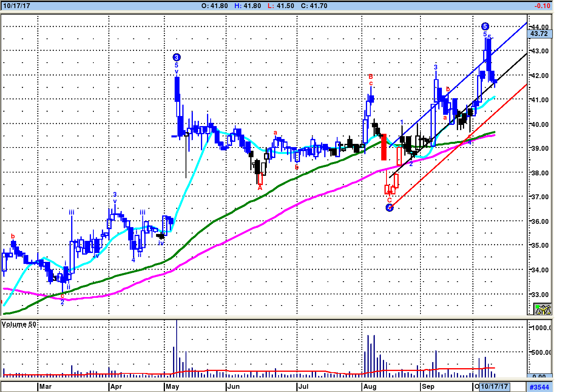566x392 pixels.
Task: Click the C: 41.70 close value
Action: pos(314,6)
